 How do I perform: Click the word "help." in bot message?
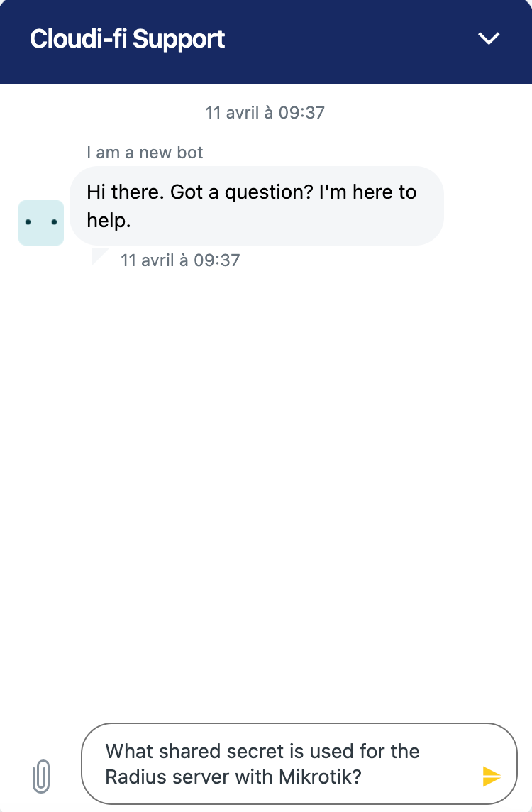[x=109, y=220]
